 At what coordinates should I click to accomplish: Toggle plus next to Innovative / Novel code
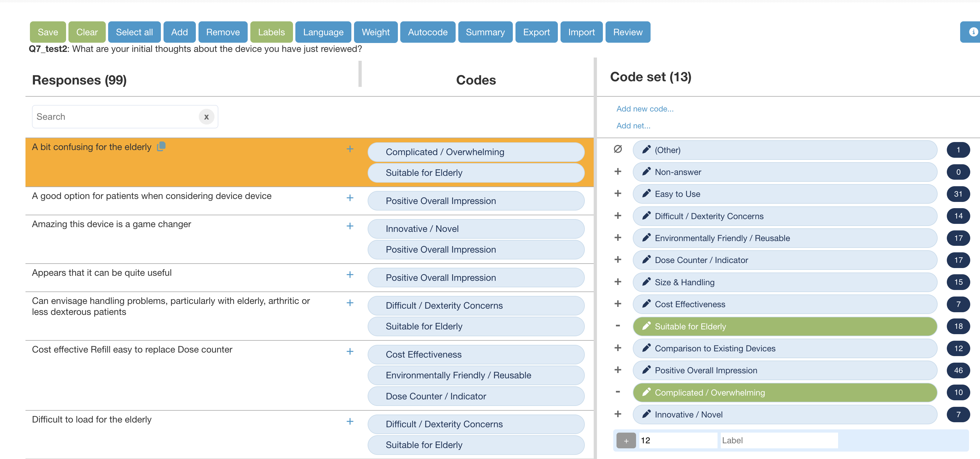pos(618,414)
